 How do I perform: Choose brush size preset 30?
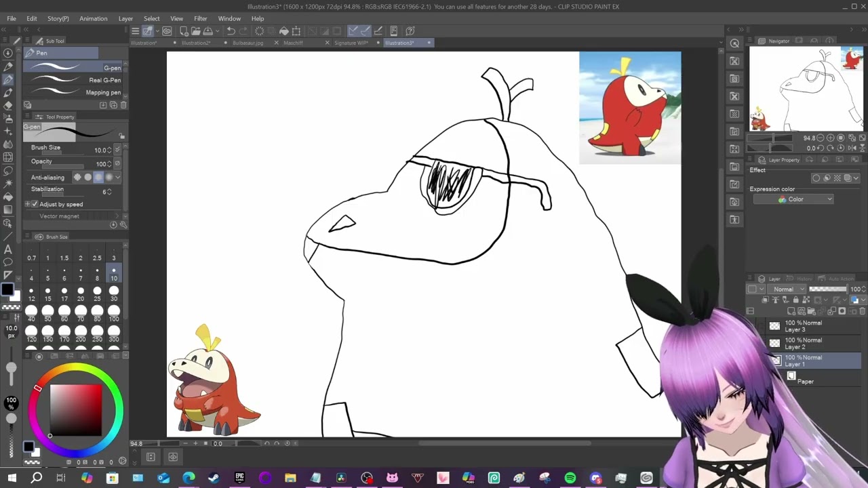pos(114,293)
